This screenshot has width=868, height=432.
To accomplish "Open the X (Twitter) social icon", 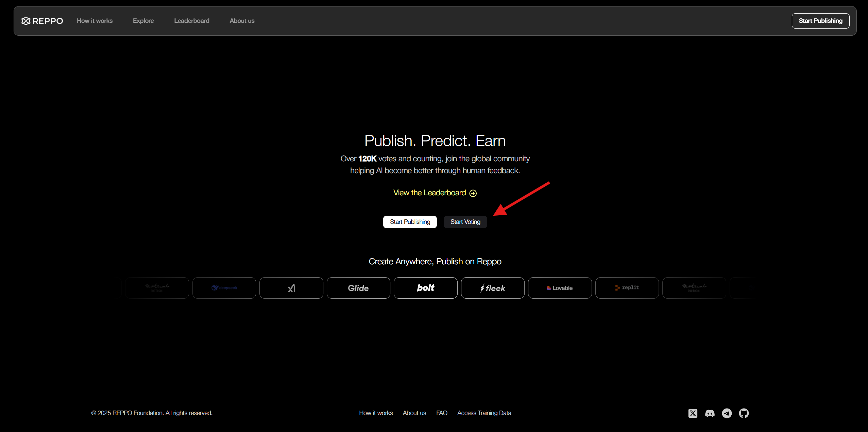I will click(693, 413).
